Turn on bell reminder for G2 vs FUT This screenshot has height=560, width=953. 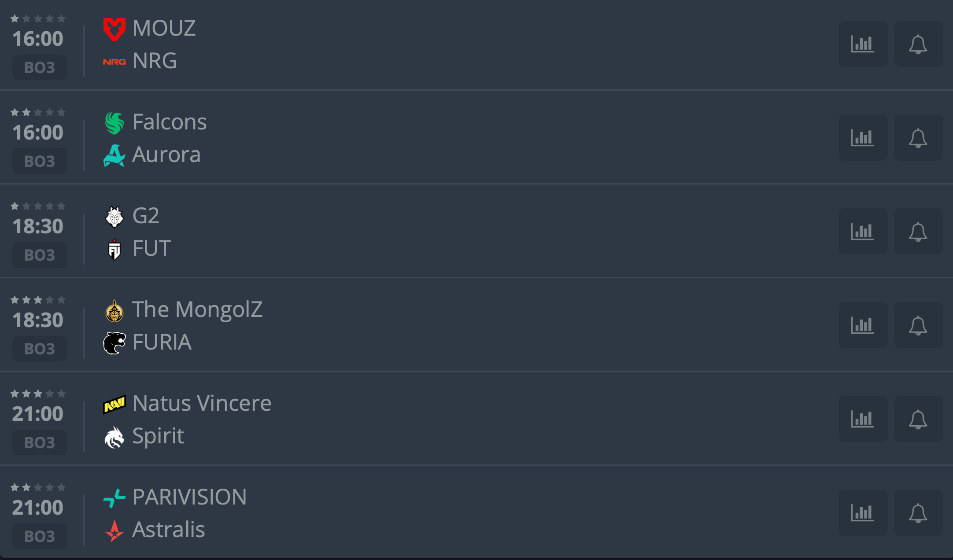pyautogui.click(x=918, y=232)
